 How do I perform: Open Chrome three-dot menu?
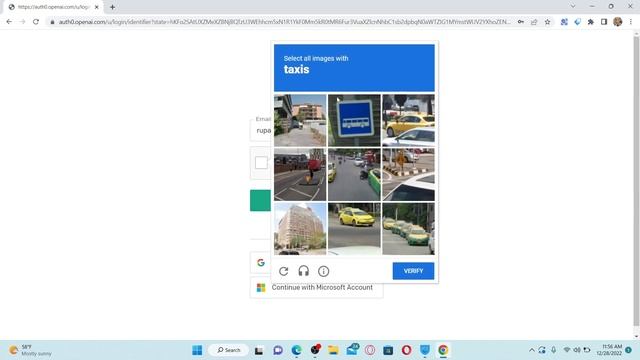click(x=631, y=22)
